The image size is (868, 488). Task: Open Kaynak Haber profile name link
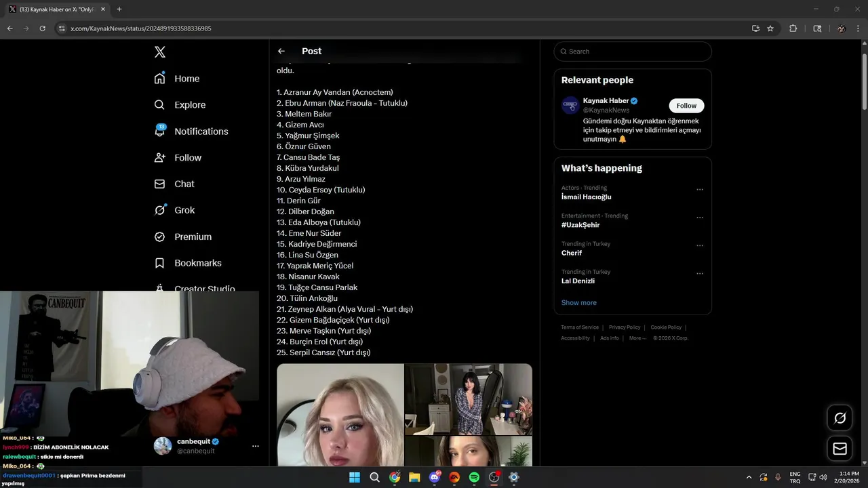[606, 101]
